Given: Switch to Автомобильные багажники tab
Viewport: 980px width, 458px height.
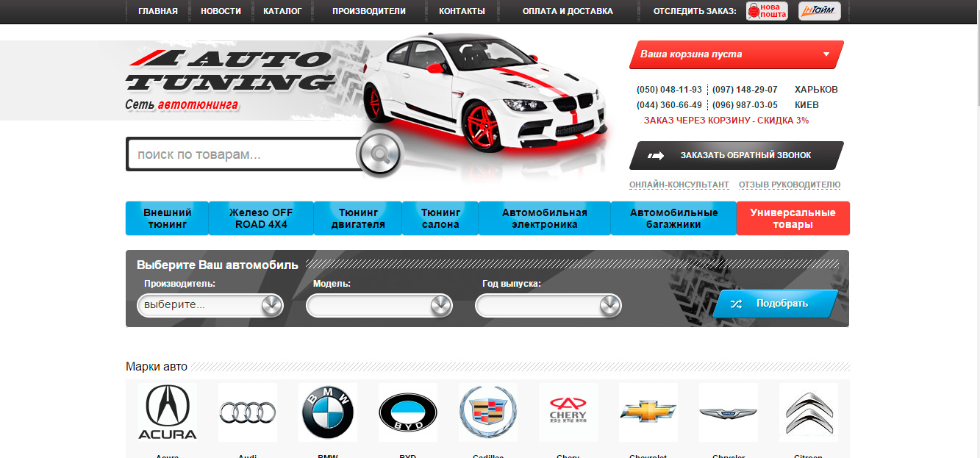Looking at the screenshot, I should pyautogui.click(x=673, y=218).
